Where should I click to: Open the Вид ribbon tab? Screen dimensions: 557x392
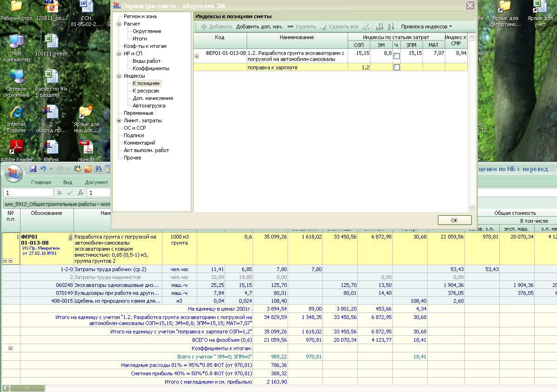(67, 182)
